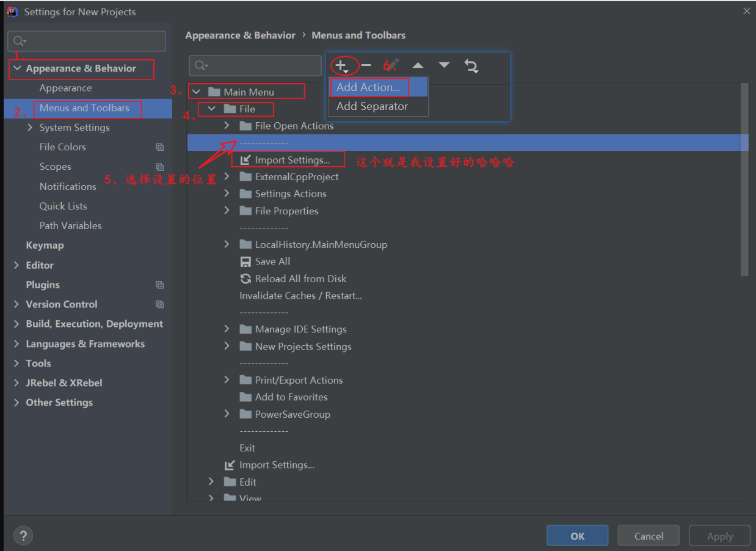Click the File Open Actions folder icon
This screenshot has width=756, height=551.
coord(245,126)
